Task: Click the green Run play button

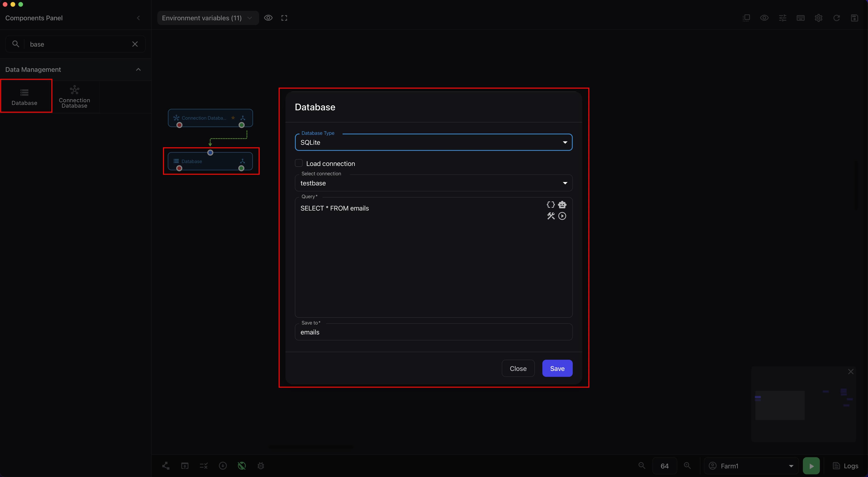Action: coord(811,465)
